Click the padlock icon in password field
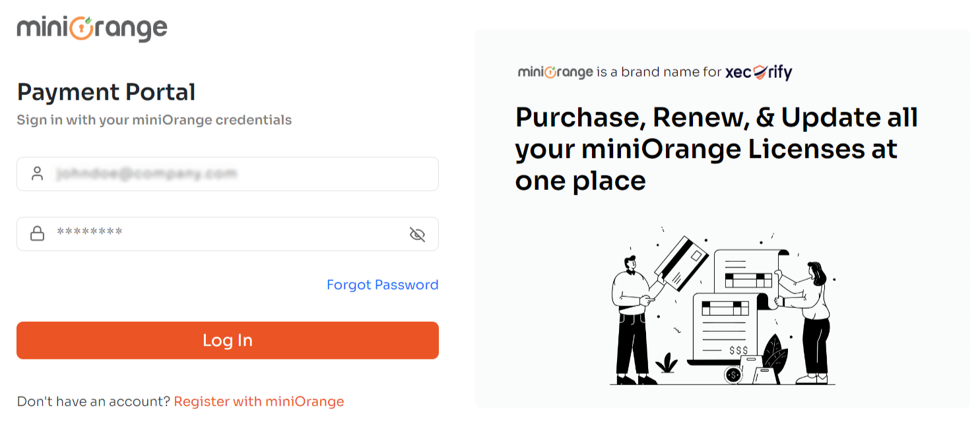Screen dimensions: 980x422 38,233
